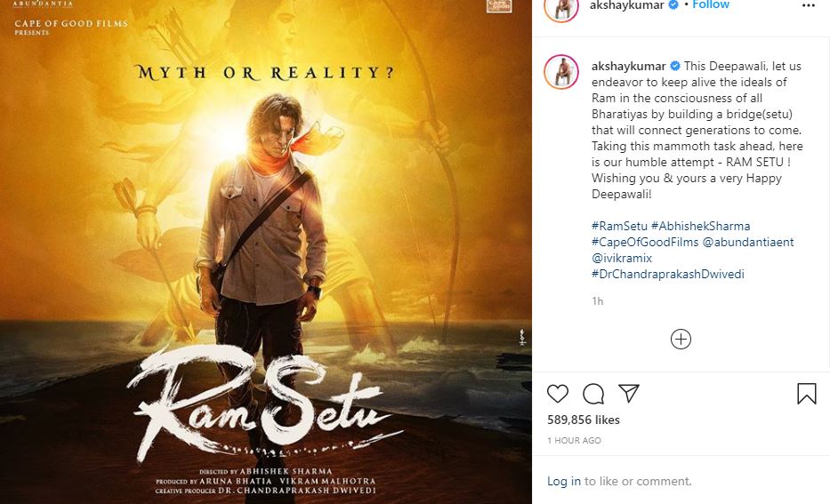Viewport: 830px width, 504px height.
Task: Open the #DrChandraprakashDwivedi hashtag
Action: coord(667,274)
